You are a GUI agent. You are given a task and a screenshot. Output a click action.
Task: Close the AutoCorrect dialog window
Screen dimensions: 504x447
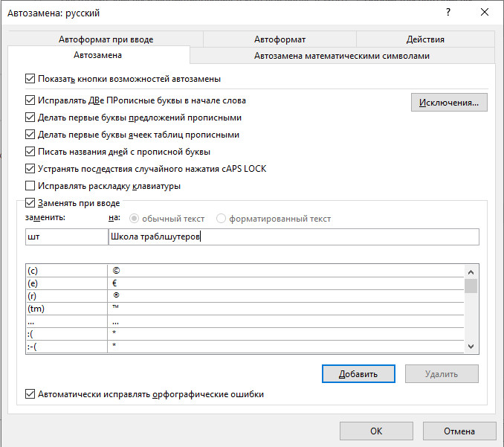[485, 13]
